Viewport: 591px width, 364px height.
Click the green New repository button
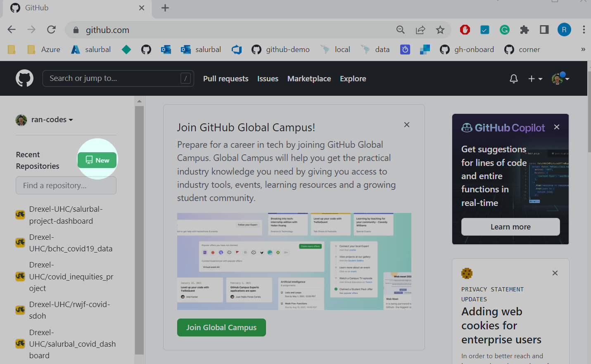[97, 160]
